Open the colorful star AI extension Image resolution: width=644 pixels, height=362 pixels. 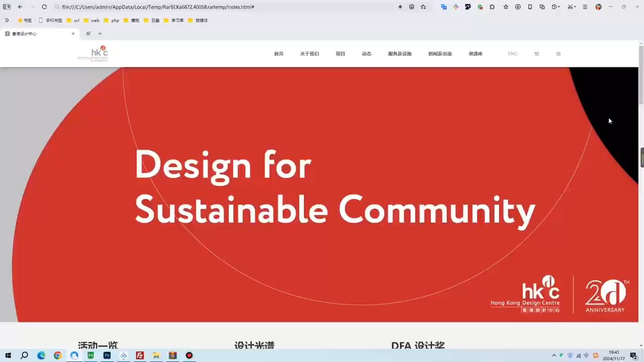click(x=456, y=7)
